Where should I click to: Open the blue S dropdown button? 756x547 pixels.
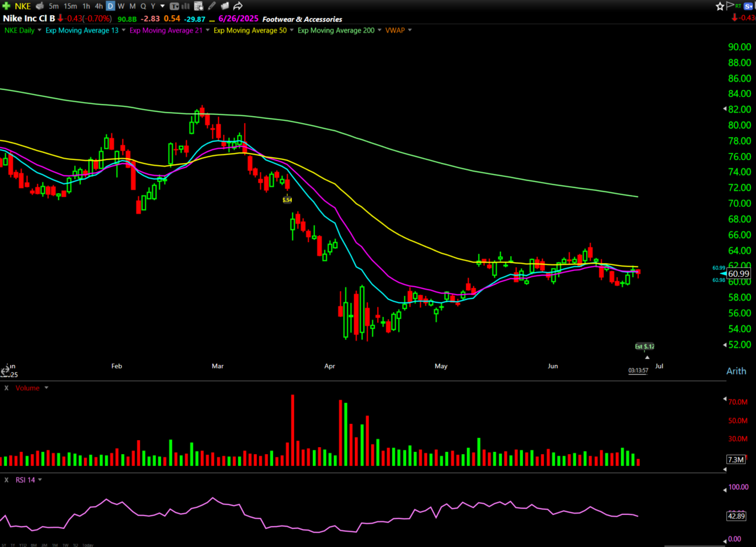pos(748,6)
